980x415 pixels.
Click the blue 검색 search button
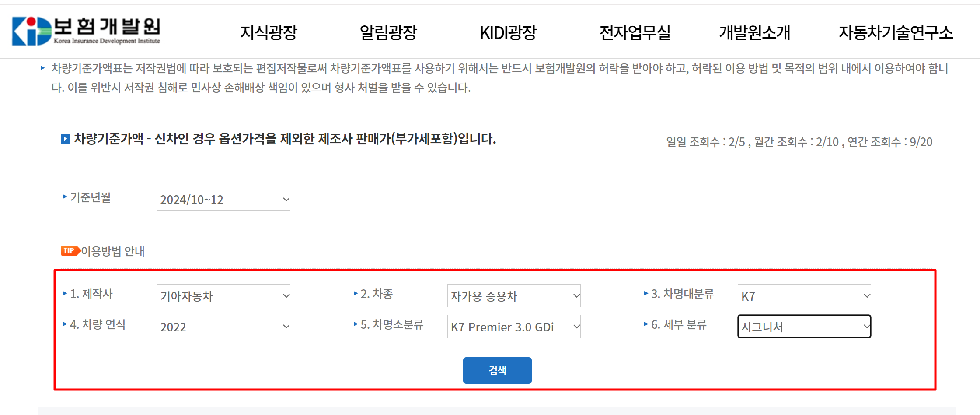(497, 370)
